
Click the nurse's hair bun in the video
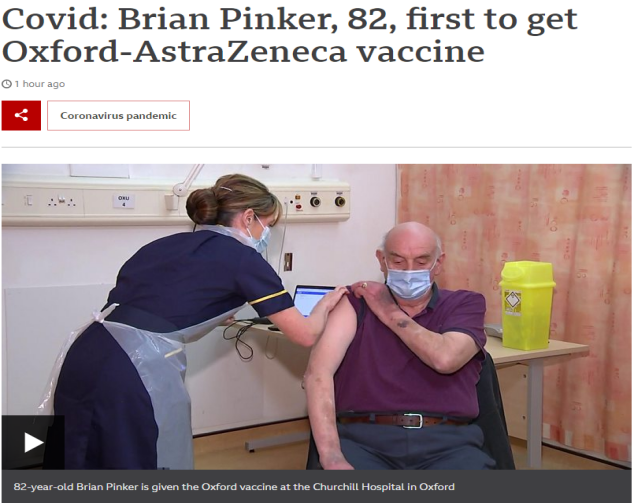(x=201, y=206)
